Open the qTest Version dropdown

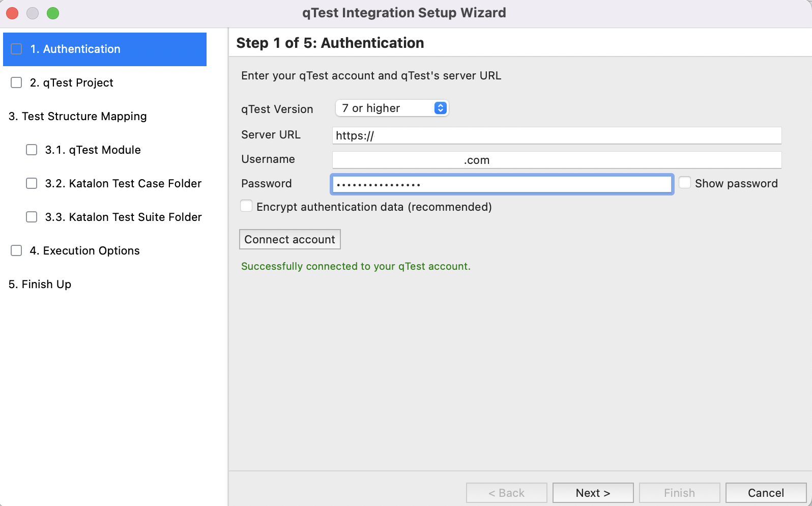391,108
